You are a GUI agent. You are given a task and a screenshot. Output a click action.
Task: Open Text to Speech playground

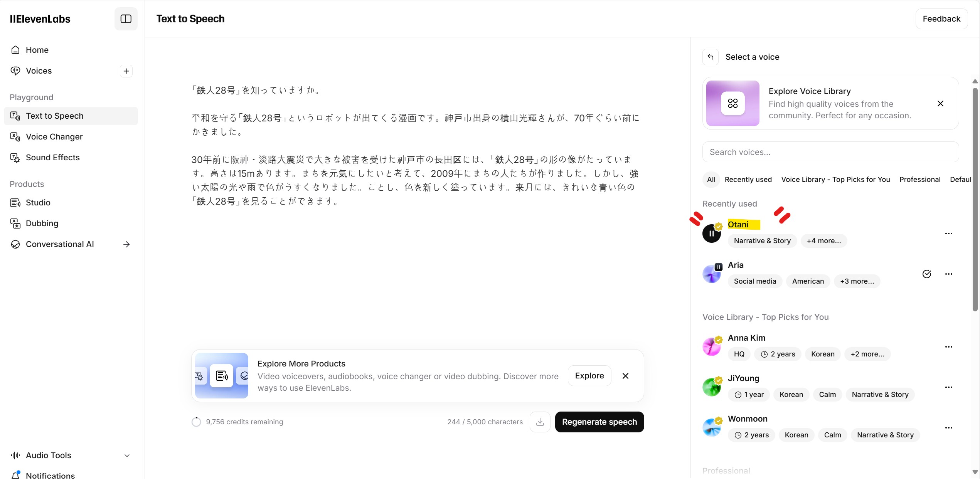click(x=71, y=116)
